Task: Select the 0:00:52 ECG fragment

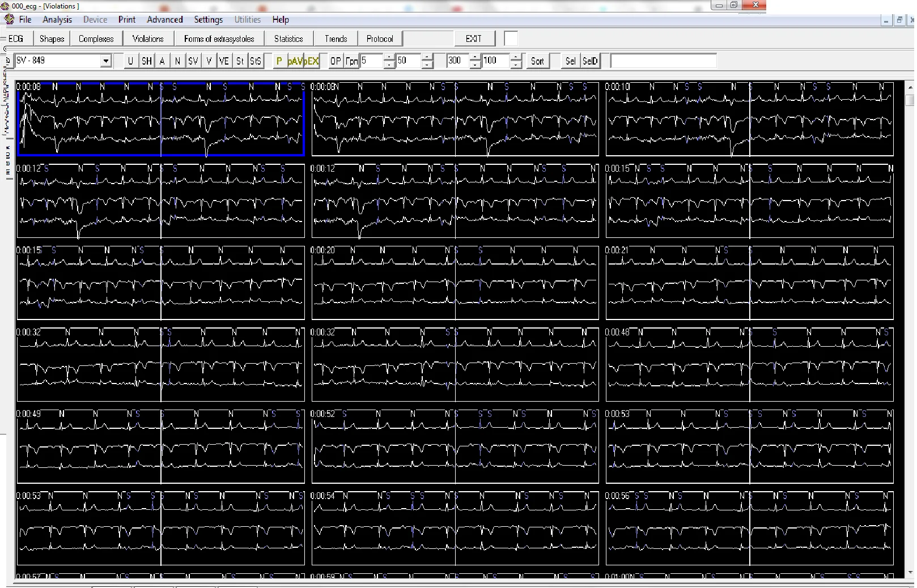Action: 455,446
